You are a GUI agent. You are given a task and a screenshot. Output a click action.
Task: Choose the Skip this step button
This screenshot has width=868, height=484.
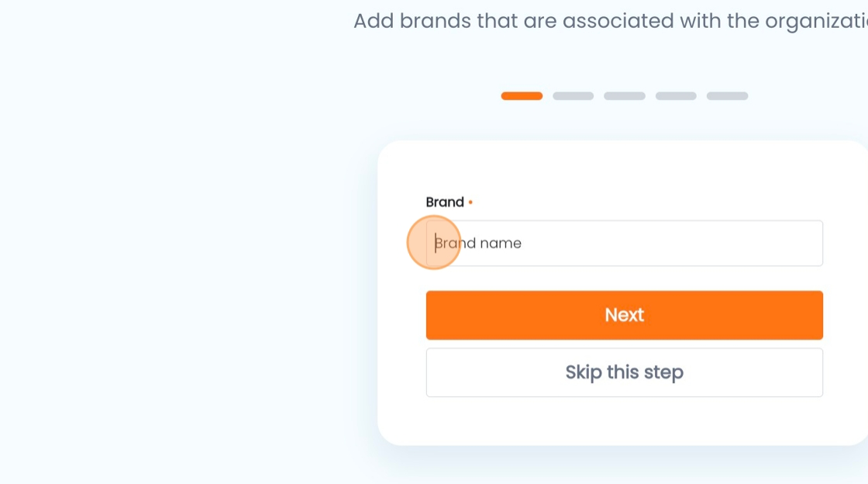pos(625,372)
